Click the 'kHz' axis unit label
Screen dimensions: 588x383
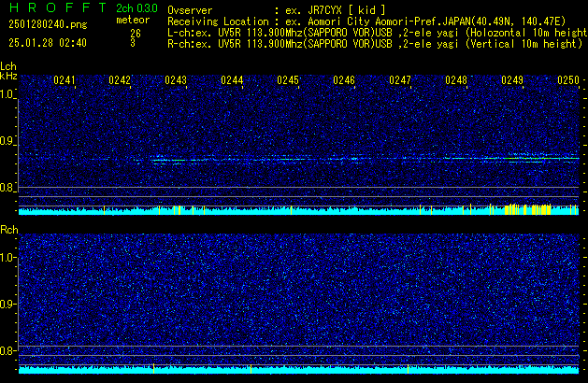click(x=8, y=76)
